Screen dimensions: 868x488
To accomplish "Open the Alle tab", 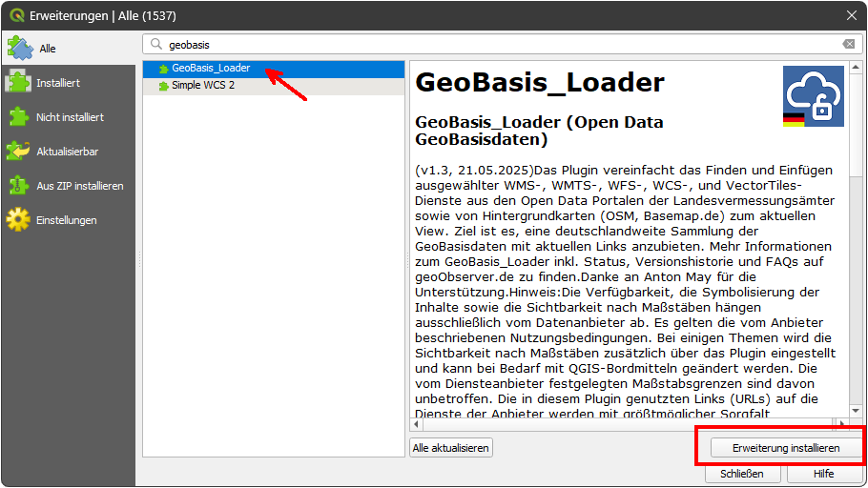I will 69,49.
